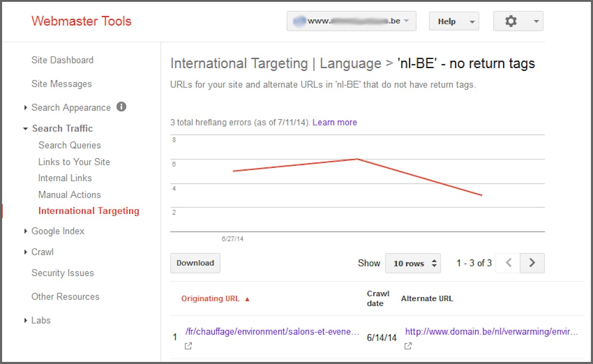
Task: Select Internal Links
Action: pos(65,178)
